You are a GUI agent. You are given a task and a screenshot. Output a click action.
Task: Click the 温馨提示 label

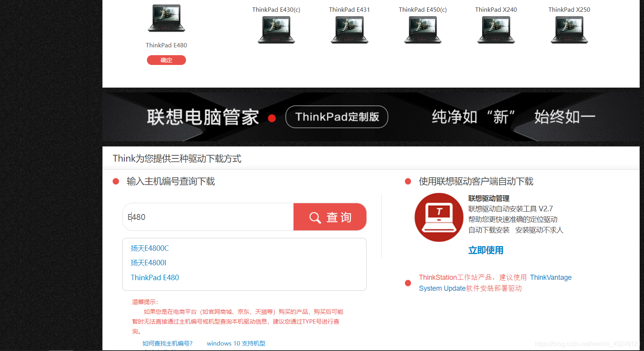(x=145, y=302)
